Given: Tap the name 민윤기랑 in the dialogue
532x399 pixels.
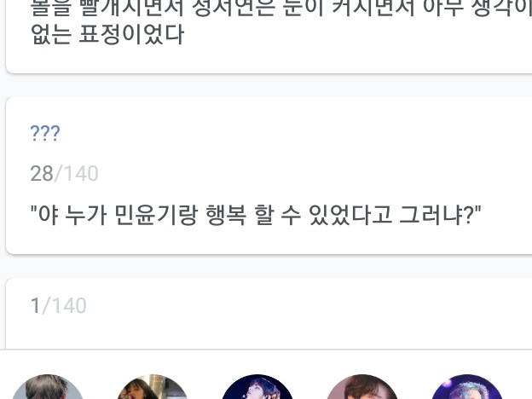Looking at the screenshot, I should [156, 215].
